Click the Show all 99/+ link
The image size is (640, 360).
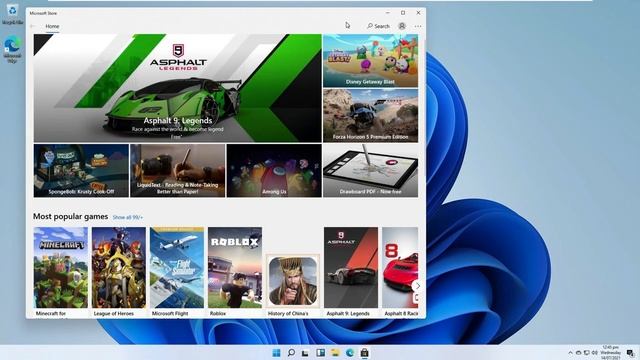click(128, 217)
